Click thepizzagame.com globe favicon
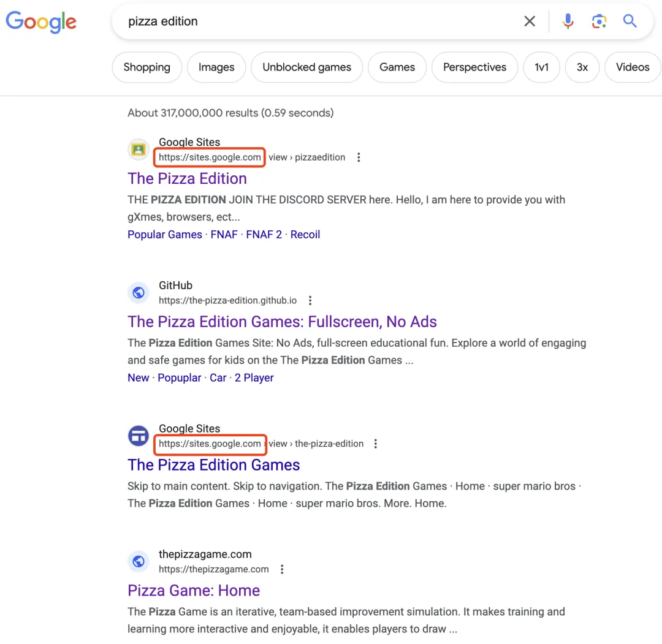The image size is (662, 644). (139, 561)
